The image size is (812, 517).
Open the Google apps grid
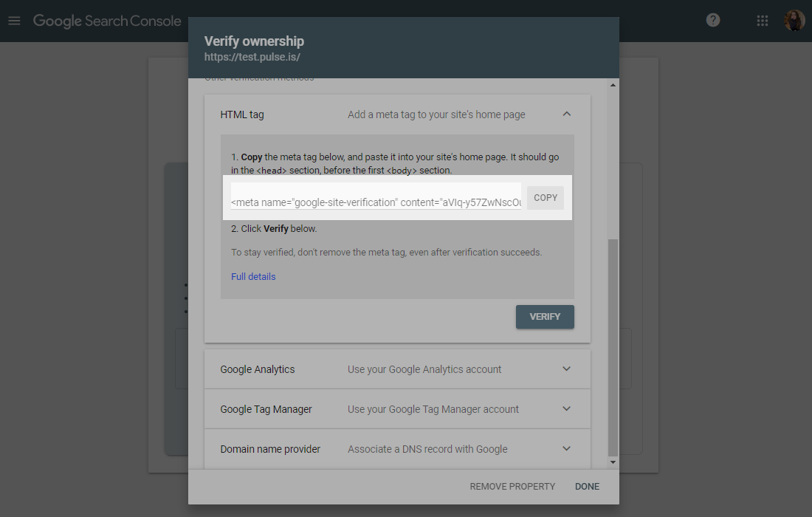(x=763, y=21)
